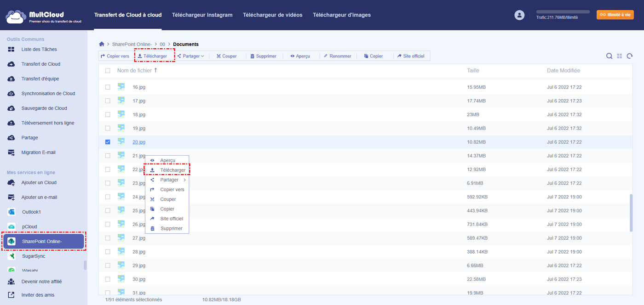Choose Télécharger from the context menu

pyautogui.click(x=172, y=170)
